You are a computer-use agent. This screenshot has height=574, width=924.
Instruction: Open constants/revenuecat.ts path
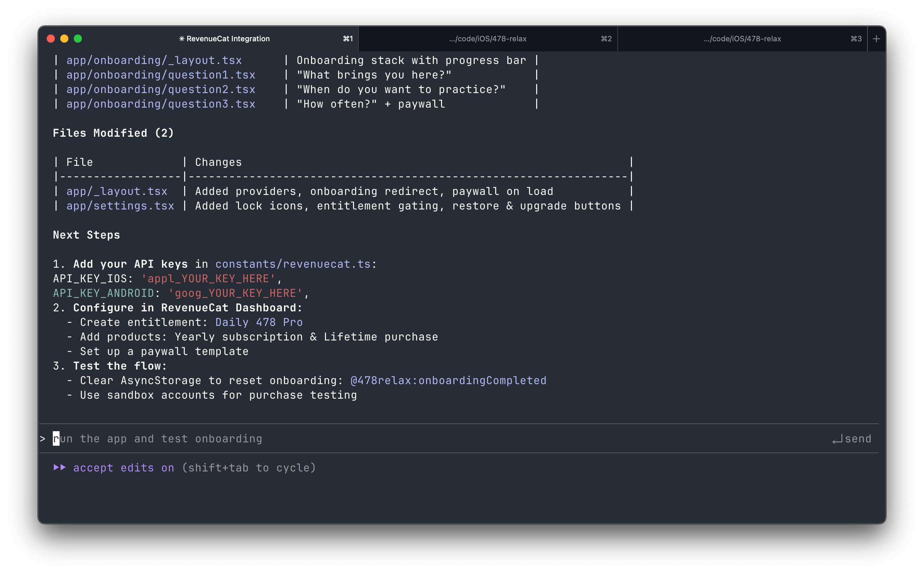coord(293,264)
